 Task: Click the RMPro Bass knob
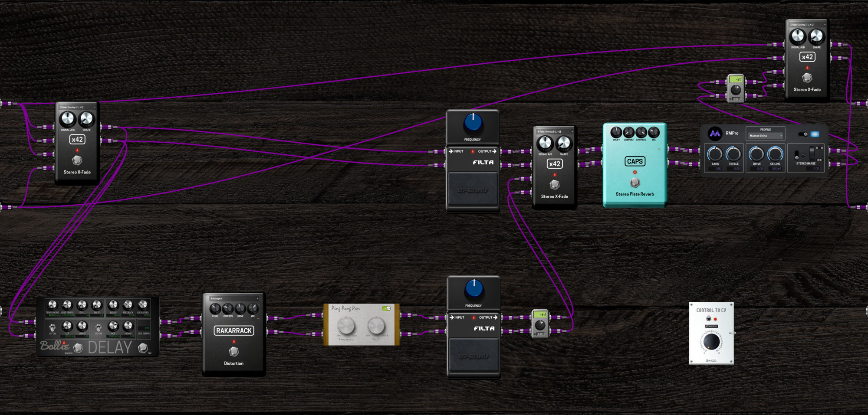(x=715, y=154)
